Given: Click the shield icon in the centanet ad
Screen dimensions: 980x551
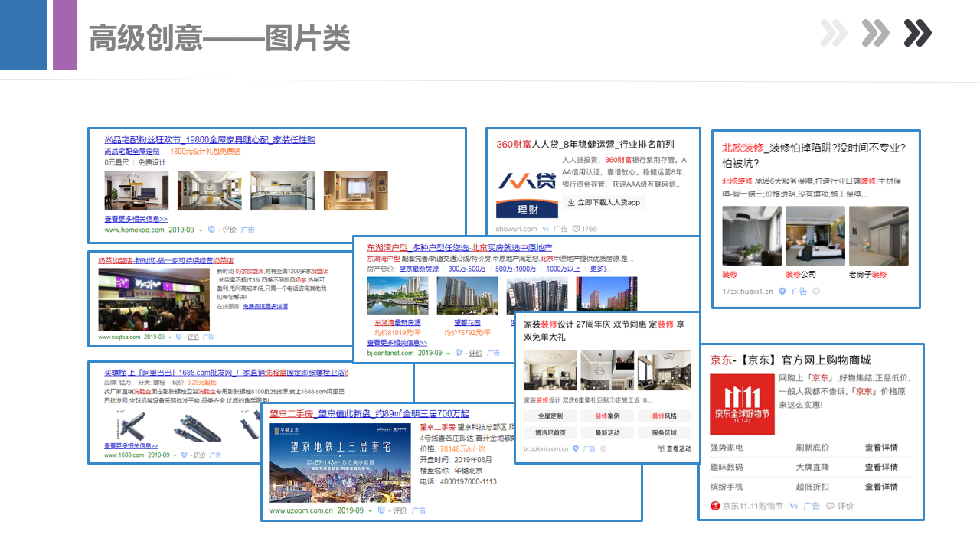Looking at the screenshot, I should pos(459,353).
